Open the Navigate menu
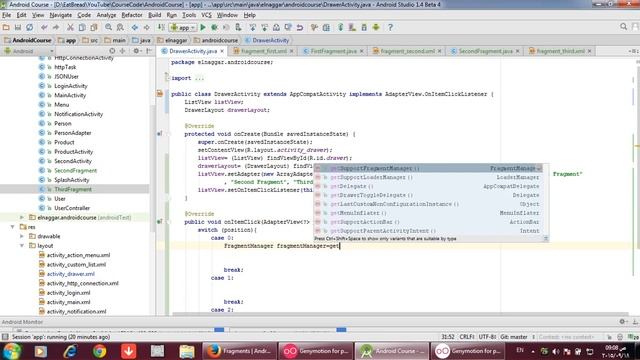The image size is (640, 360). click(x=61, y=15)
